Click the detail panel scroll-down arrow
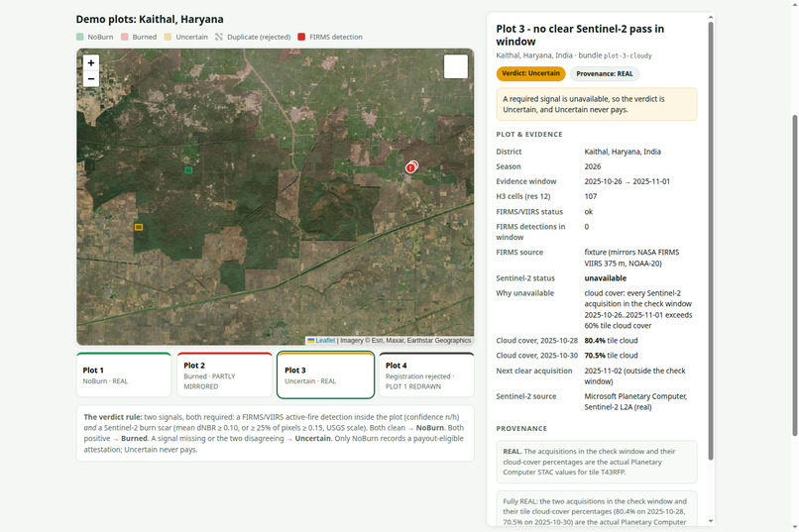 coord(711,521)
